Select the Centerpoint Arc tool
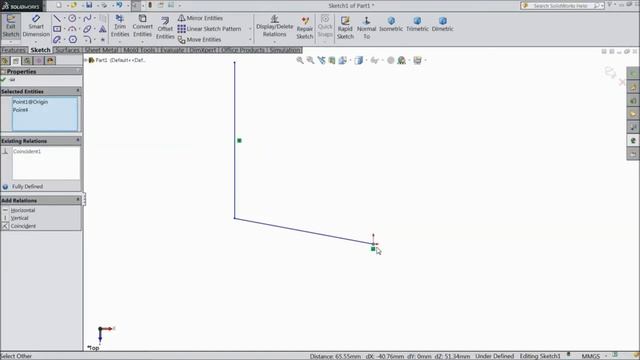Viewport: 640px width, 360px height. tap(72, 29)
